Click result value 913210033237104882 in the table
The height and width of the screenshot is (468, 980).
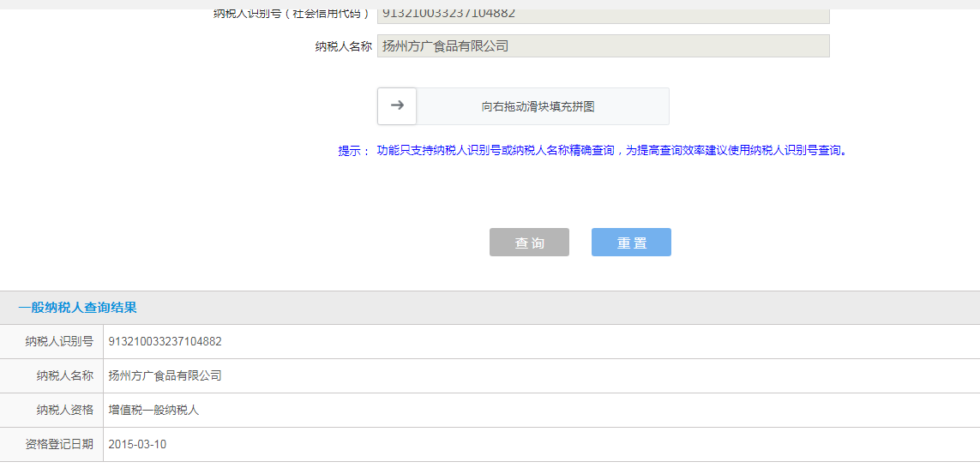[x=165, y=342]
